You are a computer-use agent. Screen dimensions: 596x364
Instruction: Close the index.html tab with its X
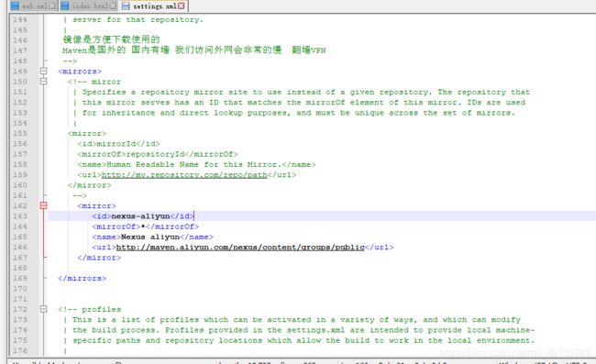[113, 6]
